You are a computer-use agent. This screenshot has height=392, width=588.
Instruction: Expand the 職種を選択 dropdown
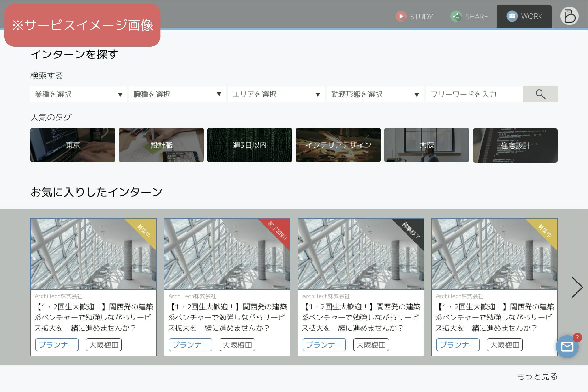point(177,94)
